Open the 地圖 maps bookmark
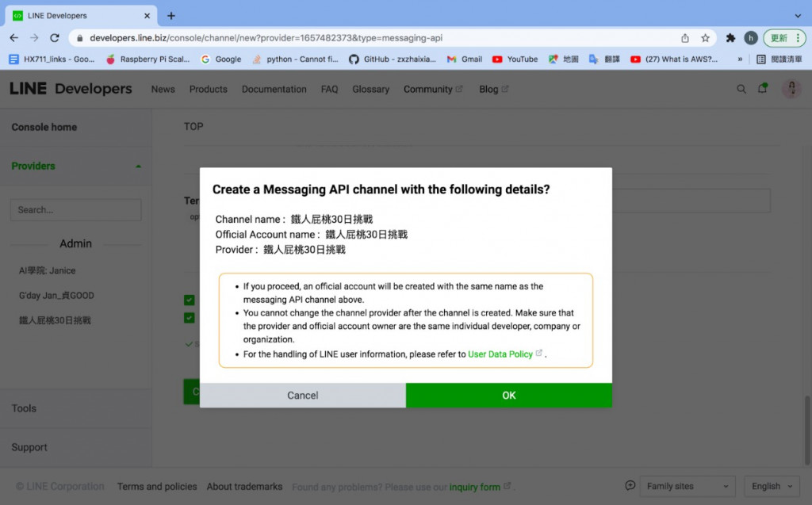This screenshot has height=505, width=812. [564, 59]
